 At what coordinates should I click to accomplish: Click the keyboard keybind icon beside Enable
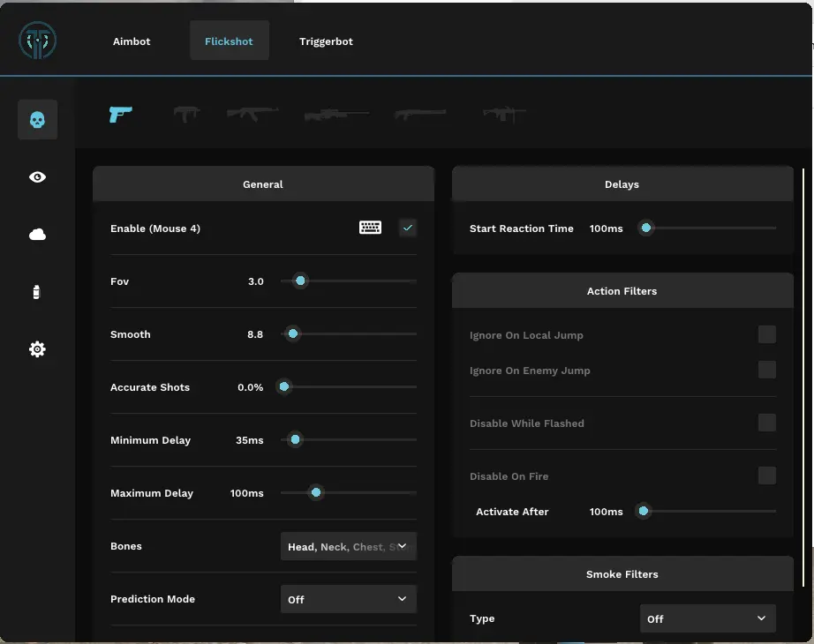tap(370, 228)
